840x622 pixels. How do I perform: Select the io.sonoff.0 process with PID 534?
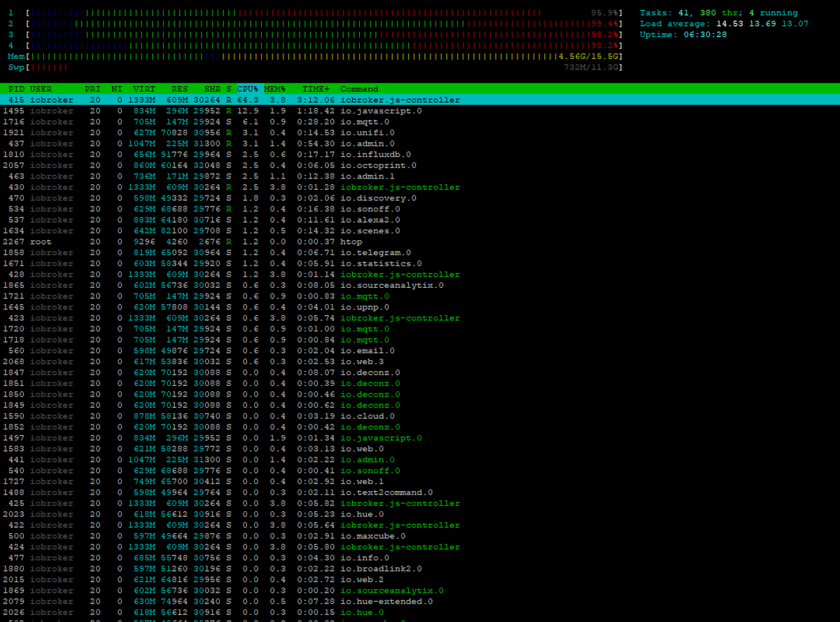tap(420, 209)
